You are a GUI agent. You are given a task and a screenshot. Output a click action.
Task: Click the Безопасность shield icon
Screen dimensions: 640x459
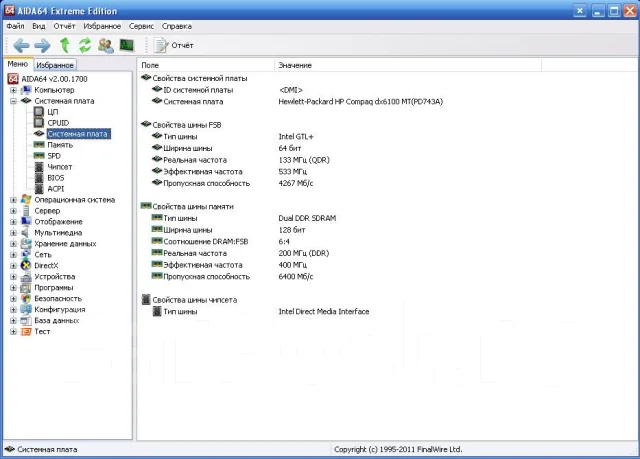(26, 299)
